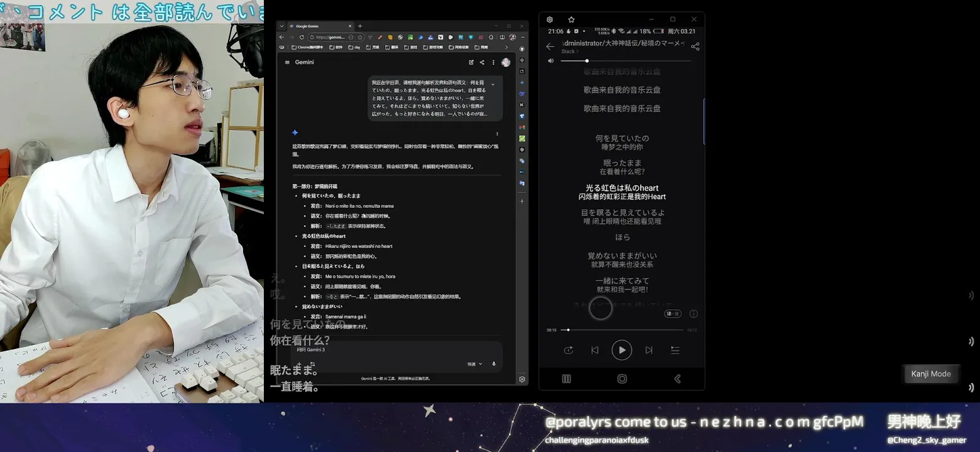The image size is (980, 452).
Task: Click lyric line 一緒に来てみて
Action: click(x=622, y=281)
